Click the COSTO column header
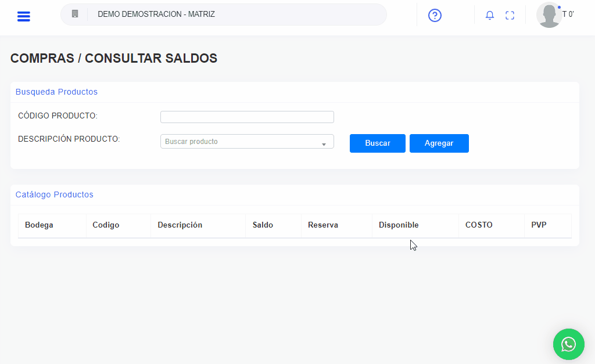The width and height of the screenshot is (595, 364). click(x=479, y=225)
